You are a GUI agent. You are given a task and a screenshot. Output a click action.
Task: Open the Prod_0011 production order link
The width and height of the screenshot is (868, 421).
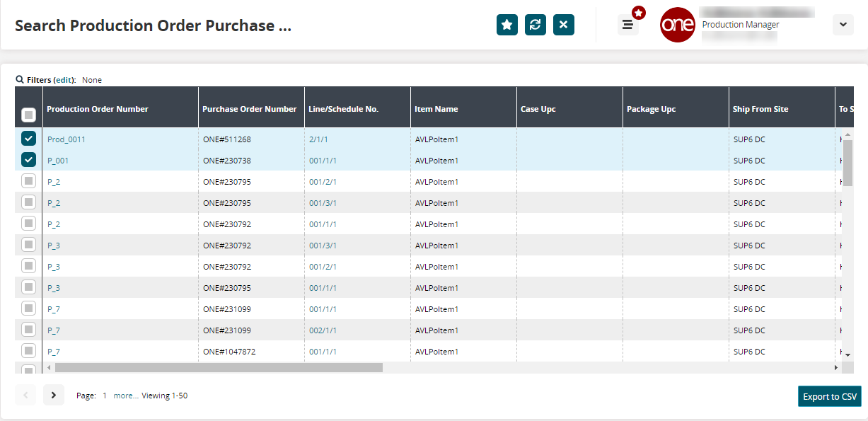(66, 139)
